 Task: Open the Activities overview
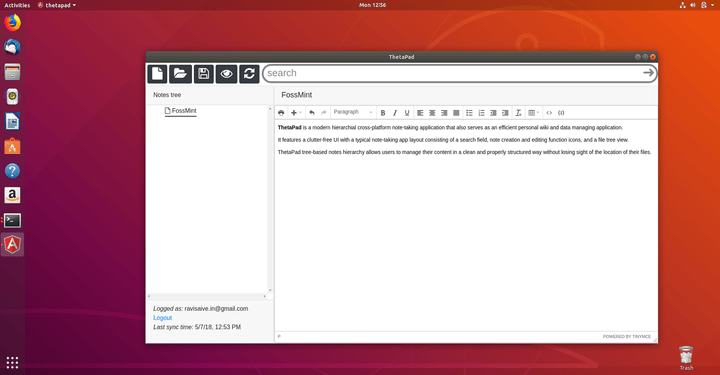pyautogui.click(x=17, y=5)
